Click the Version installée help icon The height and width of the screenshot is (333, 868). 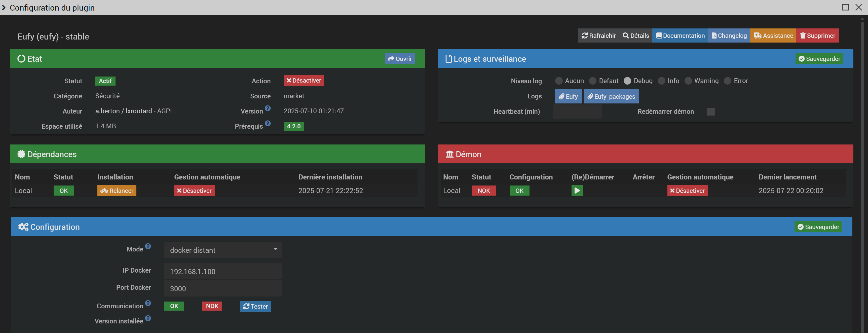148,318
